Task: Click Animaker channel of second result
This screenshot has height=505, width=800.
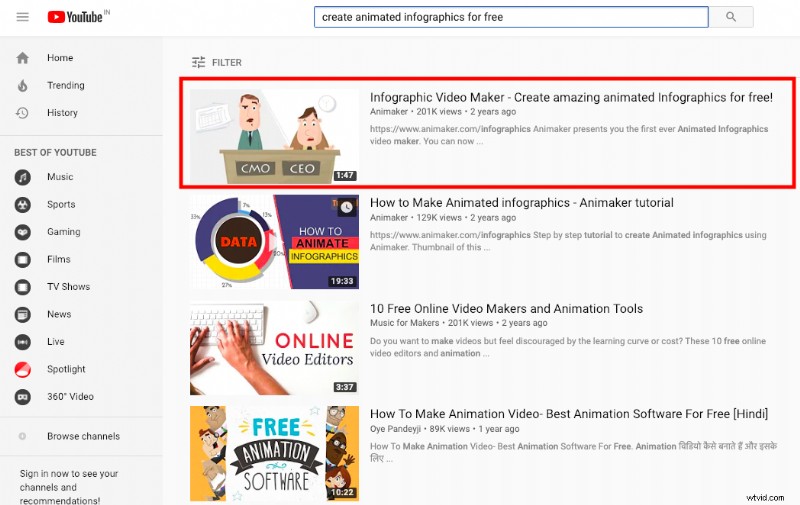Action: [389, 218]
